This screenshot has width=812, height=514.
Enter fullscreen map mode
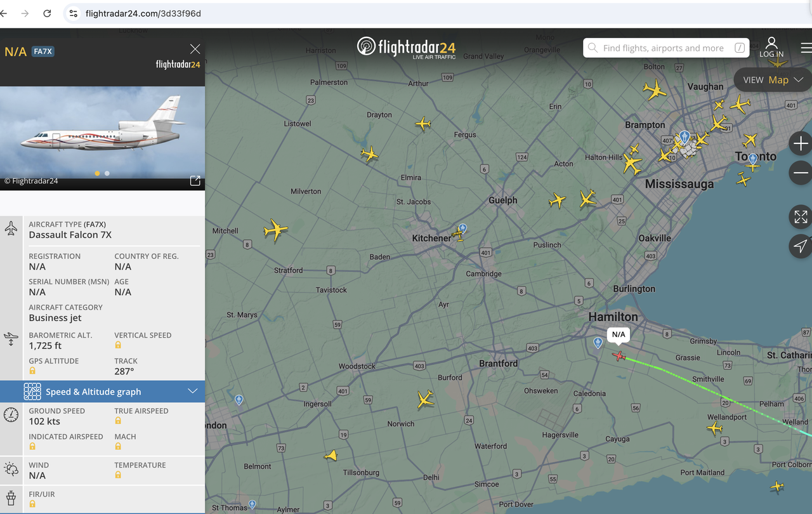[x=801, y=217]
